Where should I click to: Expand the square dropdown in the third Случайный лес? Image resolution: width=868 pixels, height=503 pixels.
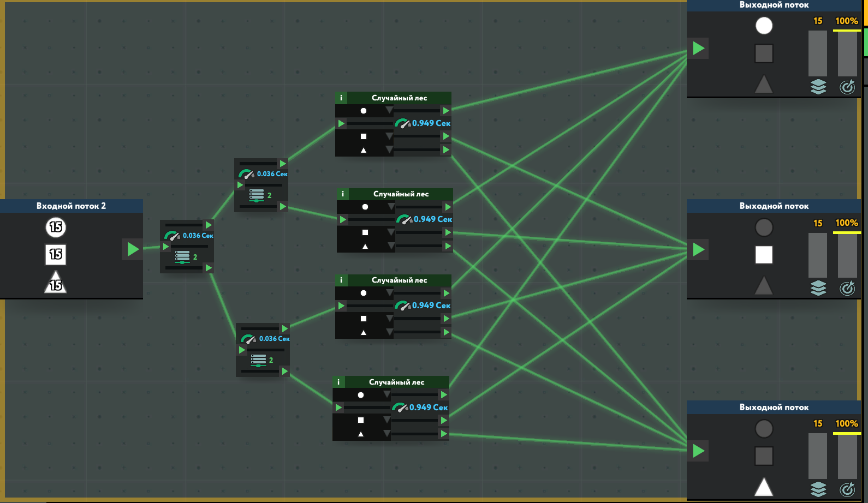[x=389, y=318]
